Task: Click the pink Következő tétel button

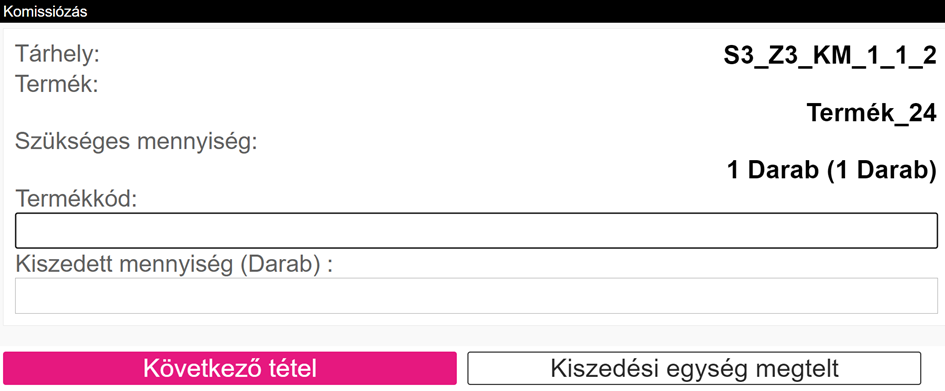Action: [230, 368]
